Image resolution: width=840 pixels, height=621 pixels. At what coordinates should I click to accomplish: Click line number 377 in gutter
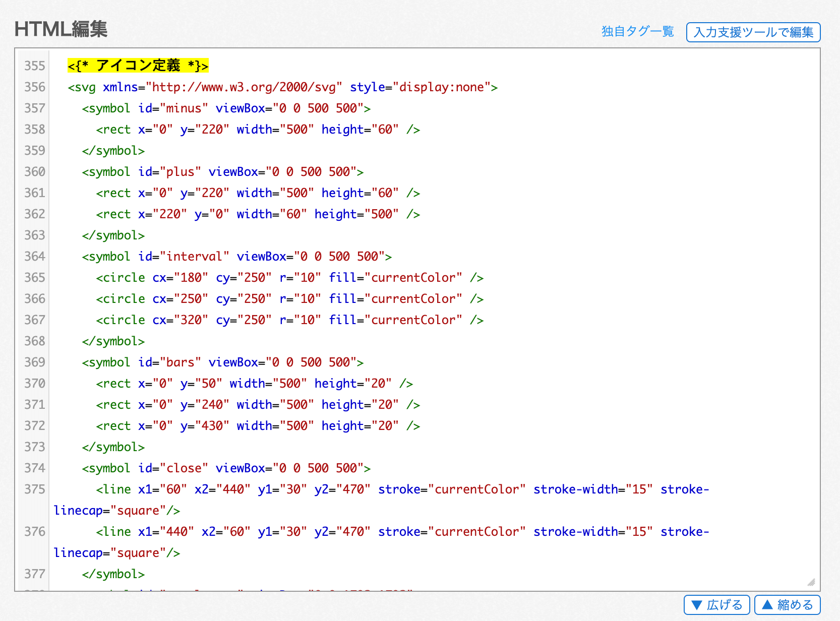pos(34,574)
